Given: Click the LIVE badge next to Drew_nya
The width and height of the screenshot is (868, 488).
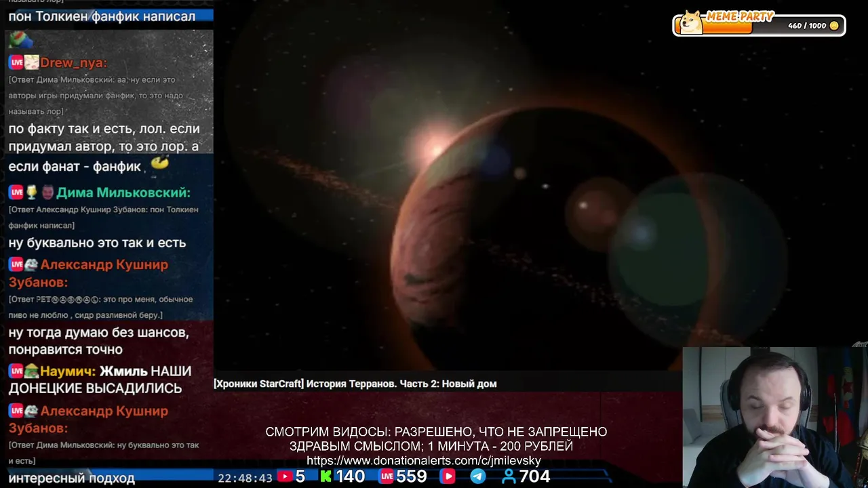Looking at the screenshot, I should [x=16, y=63].
